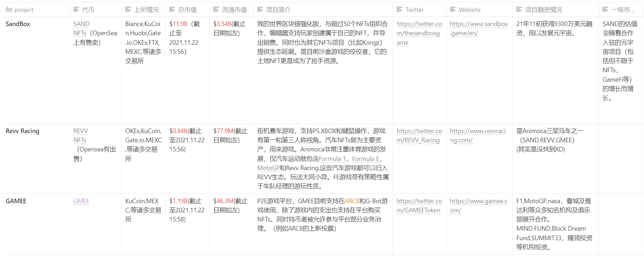
Task: Open the REVV_Racing Twitter link
Action: 419,136
